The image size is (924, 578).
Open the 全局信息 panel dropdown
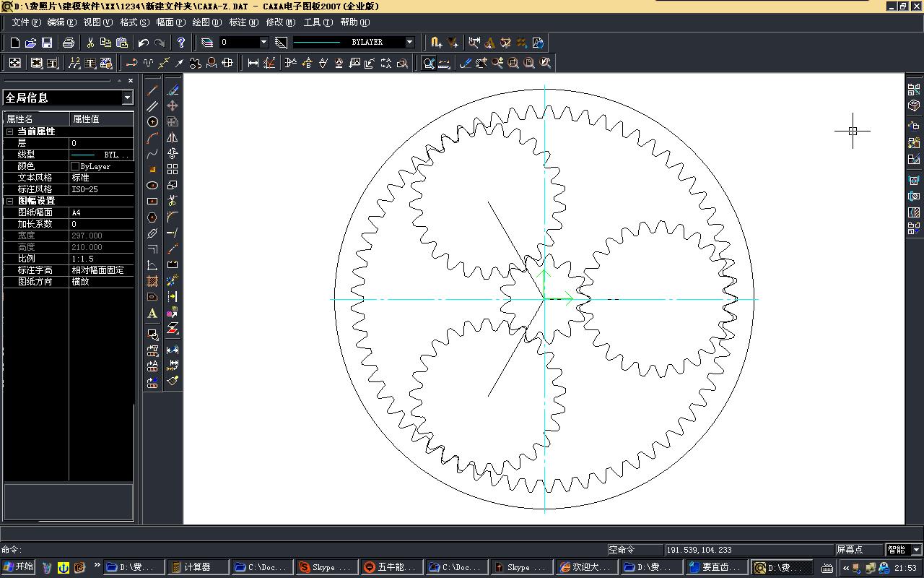click(x=127, y=98)
